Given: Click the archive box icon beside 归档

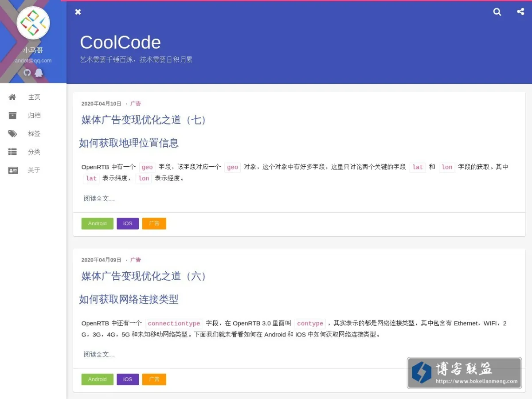Looking at the screenshot, I should [x=12, y=115].
